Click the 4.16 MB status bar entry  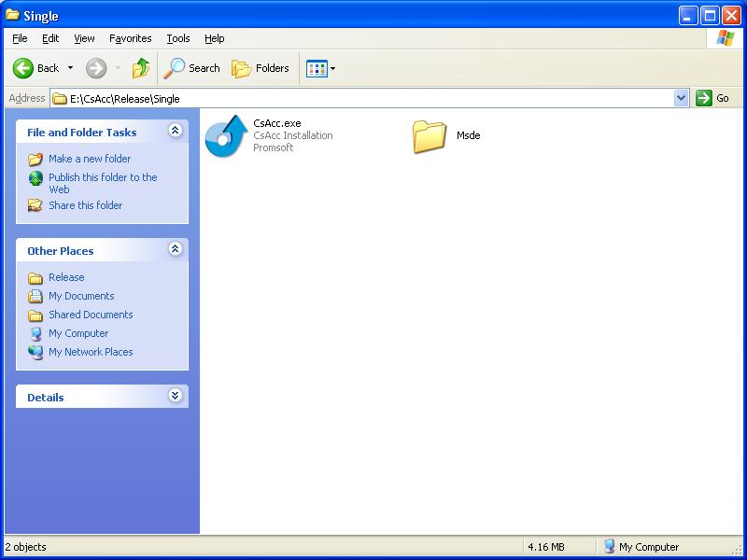546,547
